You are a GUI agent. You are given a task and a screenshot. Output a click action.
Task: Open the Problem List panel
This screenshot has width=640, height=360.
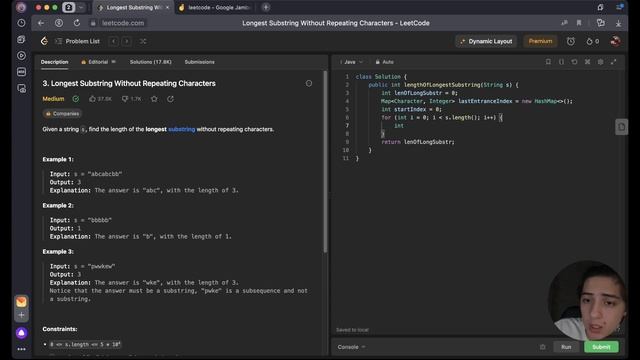(x=78, y=41)
